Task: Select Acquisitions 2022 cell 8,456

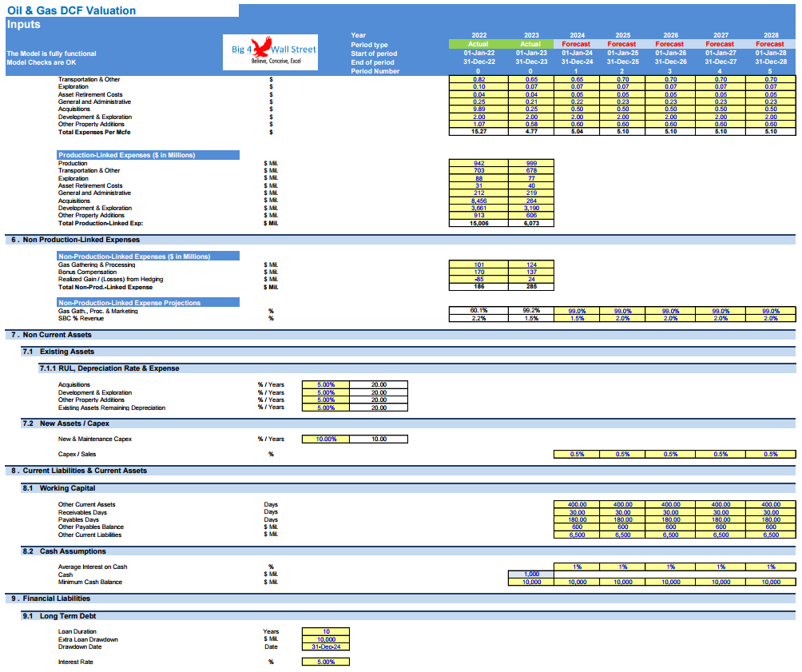Action: coord(478,201)
